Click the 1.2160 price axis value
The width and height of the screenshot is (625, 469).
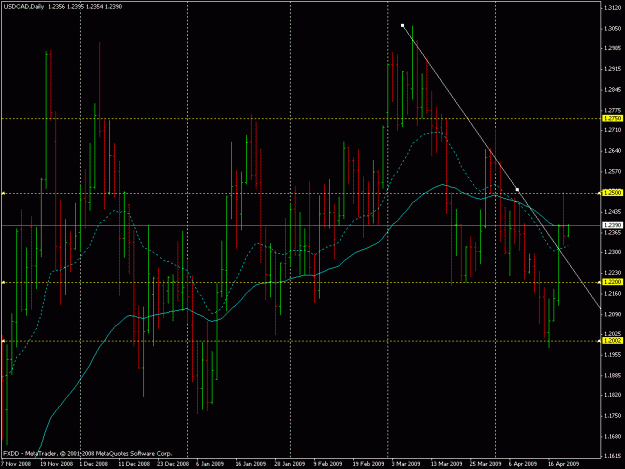click(613, 294)
